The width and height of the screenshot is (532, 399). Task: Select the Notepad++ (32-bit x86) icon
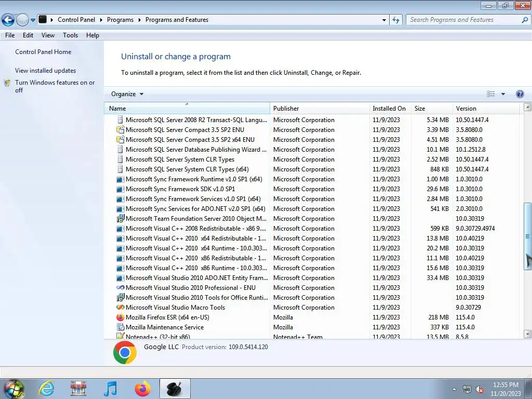pos(120,336)
